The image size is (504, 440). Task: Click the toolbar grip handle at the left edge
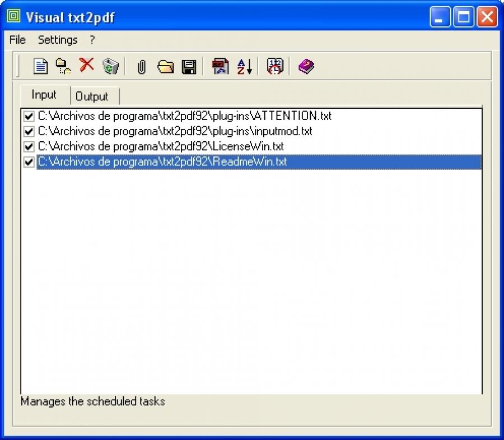(x=18, y=66)
